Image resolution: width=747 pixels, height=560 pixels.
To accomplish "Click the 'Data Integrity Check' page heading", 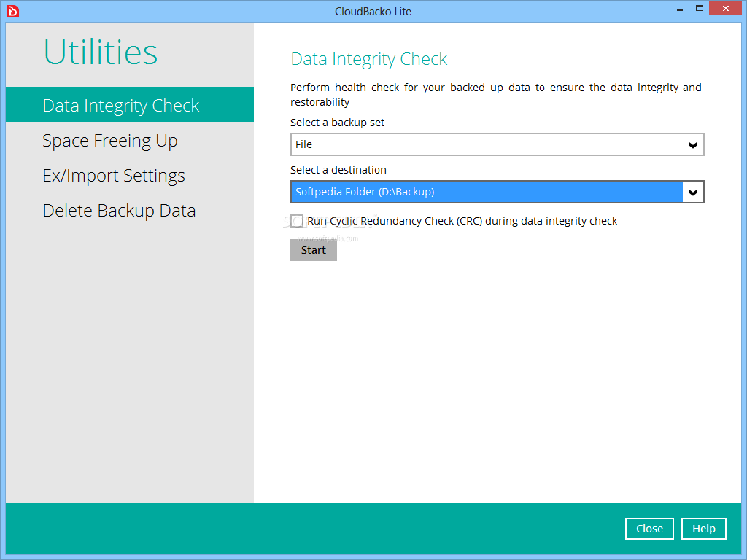I will point(368,59).
